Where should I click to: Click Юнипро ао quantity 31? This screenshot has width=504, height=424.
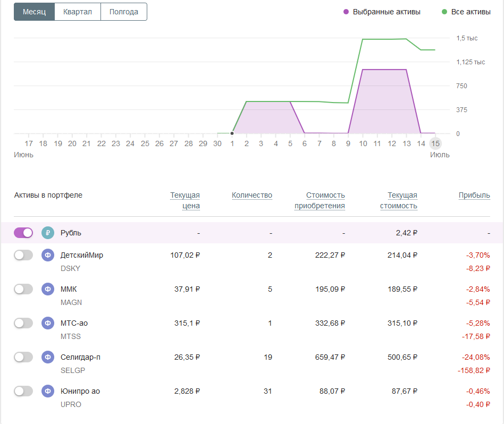tap(268, 391)
